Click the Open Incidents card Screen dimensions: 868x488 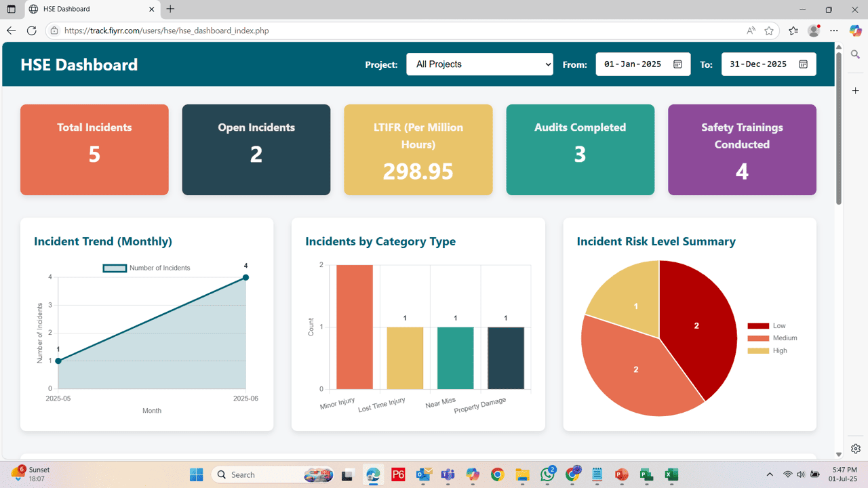256,149
